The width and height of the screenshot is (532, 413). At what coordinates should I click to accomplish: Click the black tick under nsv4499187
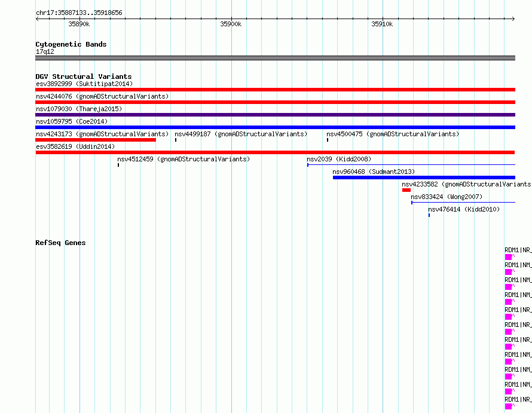pyautogui.click(x=176, y=140)
